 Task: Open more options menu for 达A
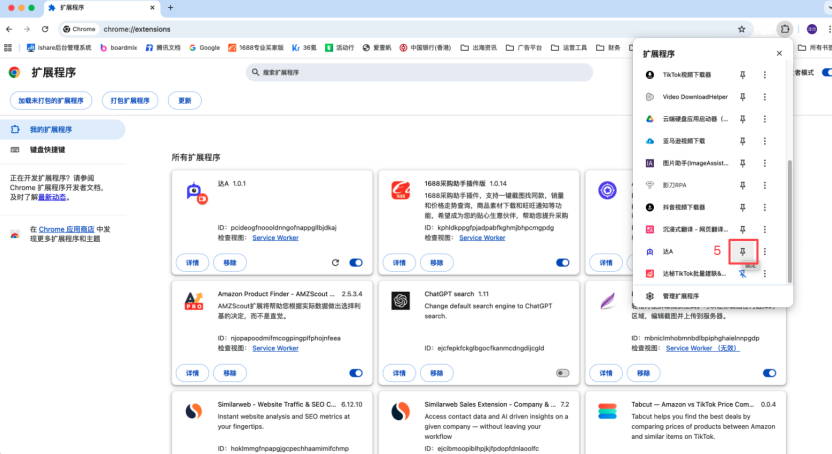pos(765,251)
